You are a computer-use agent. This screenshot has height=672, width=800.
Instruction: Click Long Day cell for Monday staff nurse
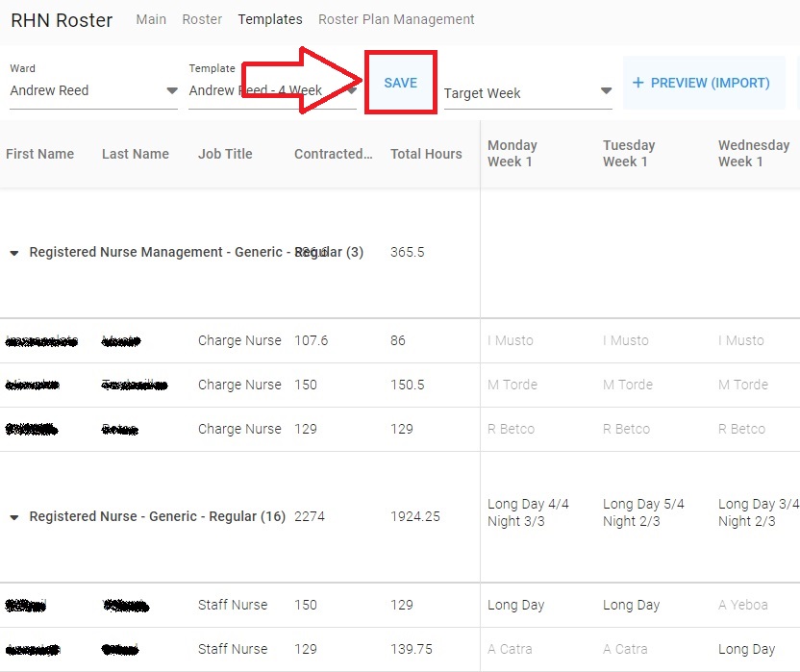(x=515, y=605)
